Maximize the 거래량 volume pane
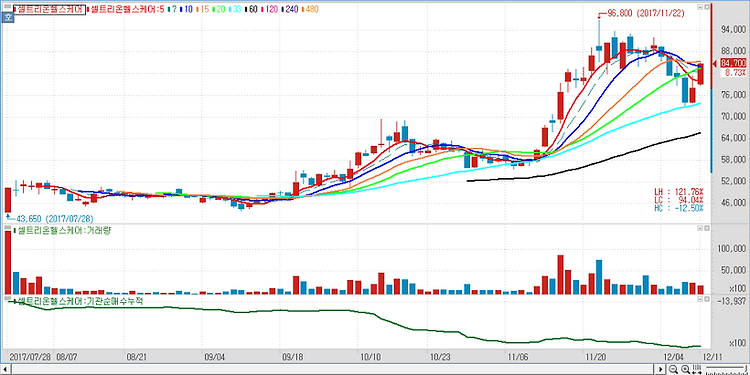Image resolution: width=750 pixels, height=375 pixels. point(706,229)
